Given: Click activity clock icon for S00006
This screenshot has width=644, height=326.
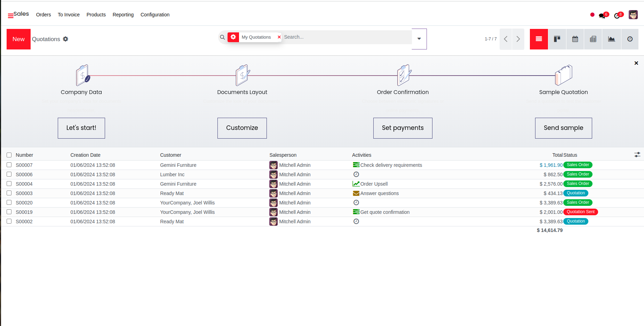Looking at the screenshot, I should (356, 174).
